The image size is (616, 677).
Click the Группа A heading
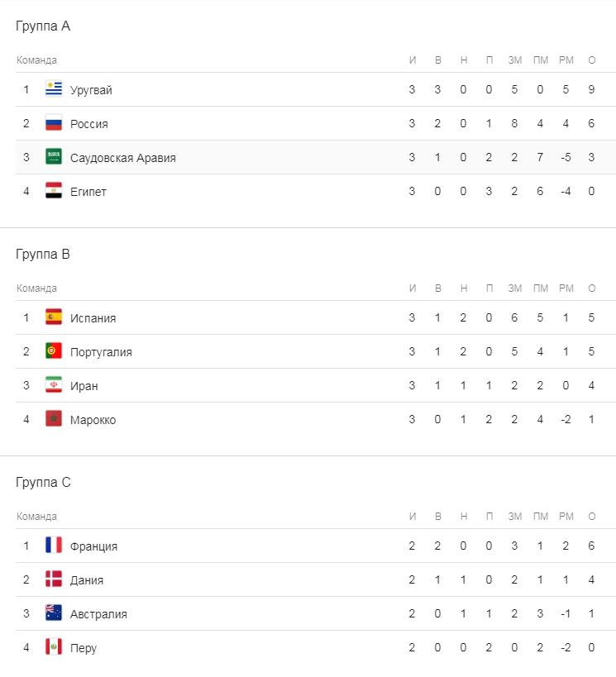pyautogui.click(x=43, y=26)
